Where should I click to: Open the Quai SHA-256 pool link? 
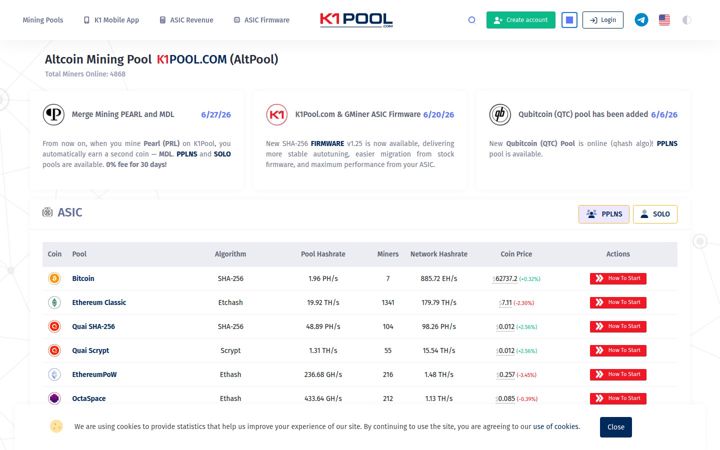coord(93,326)
